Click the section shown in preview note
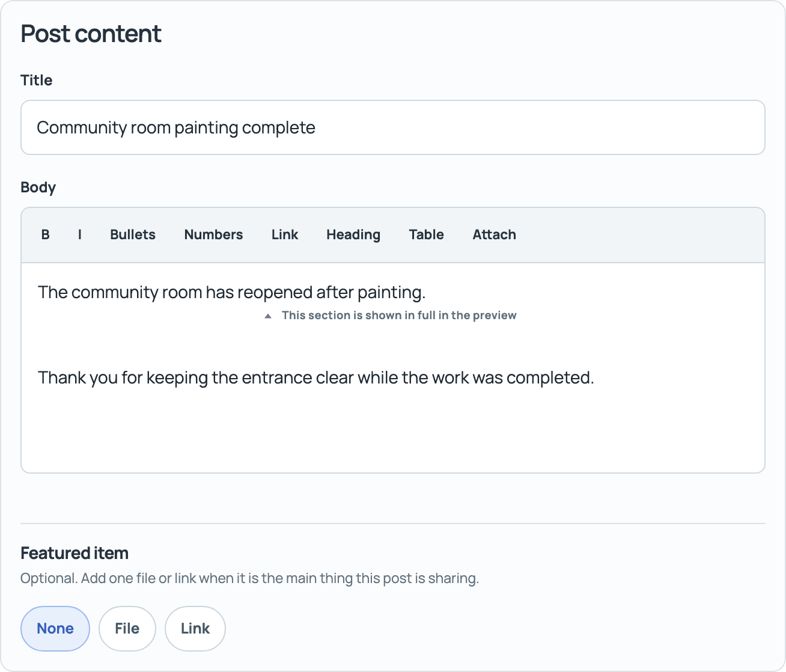786x672 pixels. [399, 316]
